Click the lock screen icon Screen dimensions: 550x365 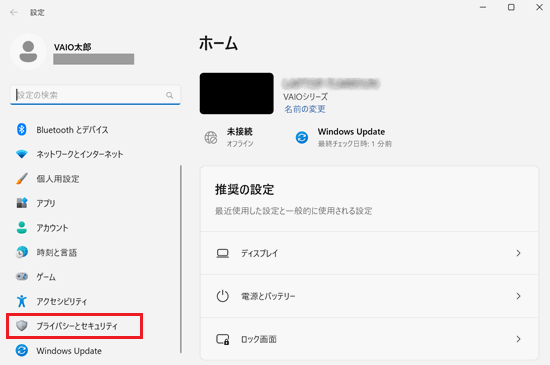tap(223, 339)
